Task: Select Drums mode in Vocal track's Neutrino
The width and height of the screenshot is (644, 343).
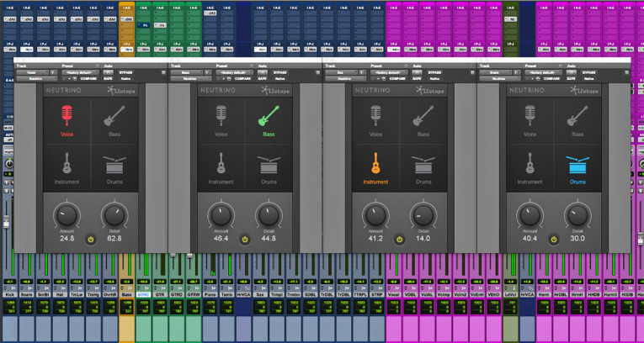Action: (x=114, y=168)
